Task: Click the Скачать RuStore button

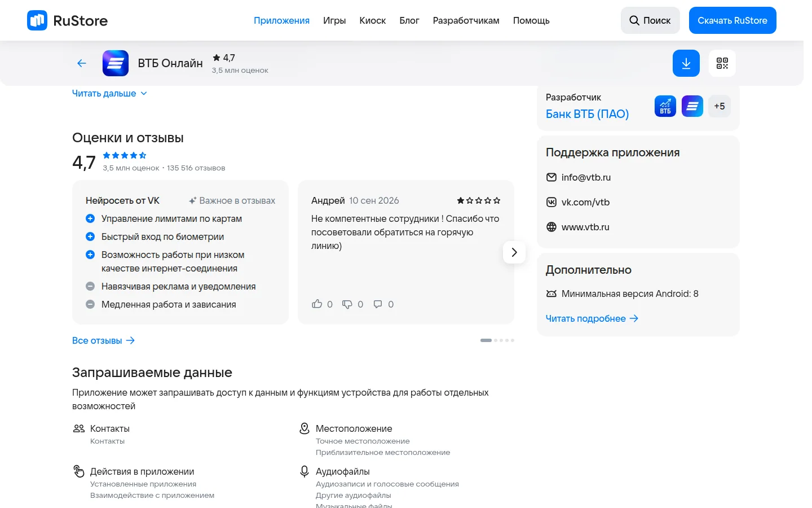Action: (x=732, y=20)
